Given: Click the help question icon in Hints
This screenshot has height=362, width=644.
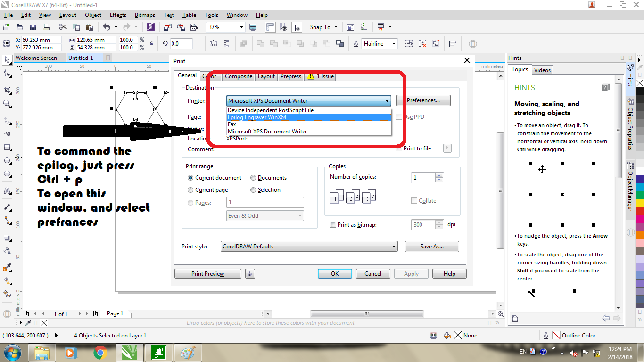Looking at the screenshot, I should (x=606, y=88).
